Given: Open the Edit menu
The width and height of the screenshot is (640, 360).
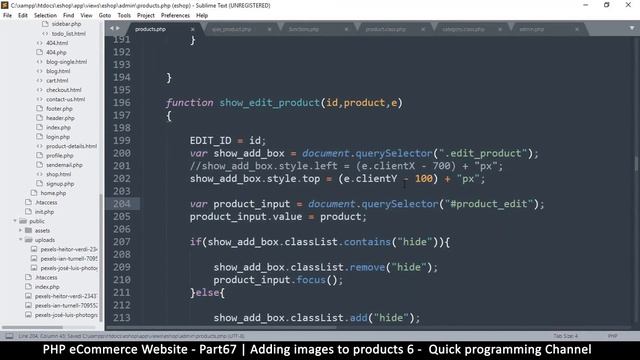Looking at the screenshot, I should tap(23, 16).
